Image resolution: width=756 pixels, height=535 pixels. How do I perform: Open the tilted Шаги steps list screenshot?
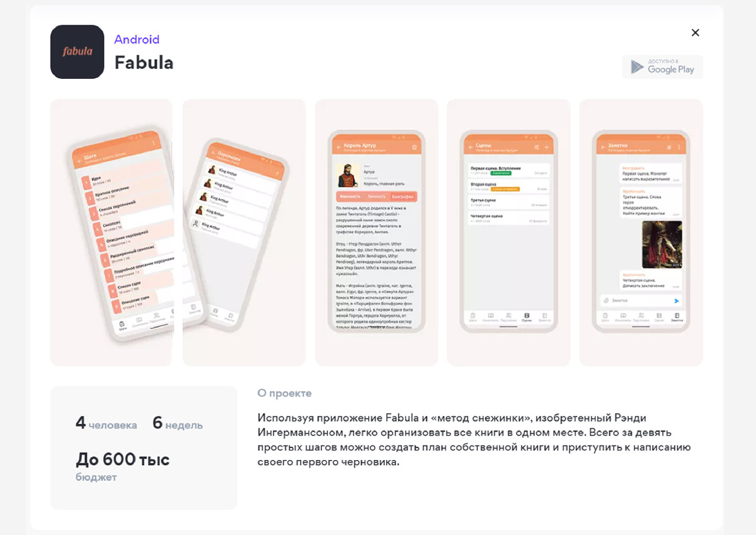coord(111,233)
